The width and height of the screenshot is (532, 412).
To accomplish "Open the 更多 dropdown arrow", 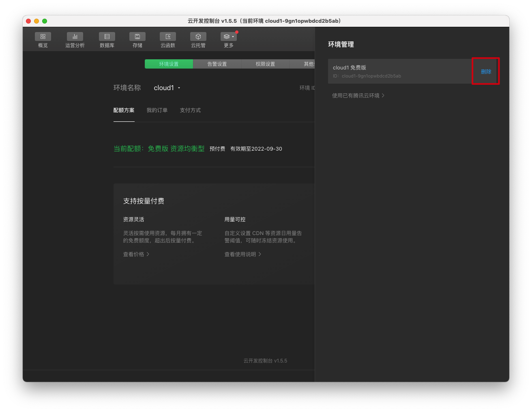I will pyautogui.click(x=233, y=36).
